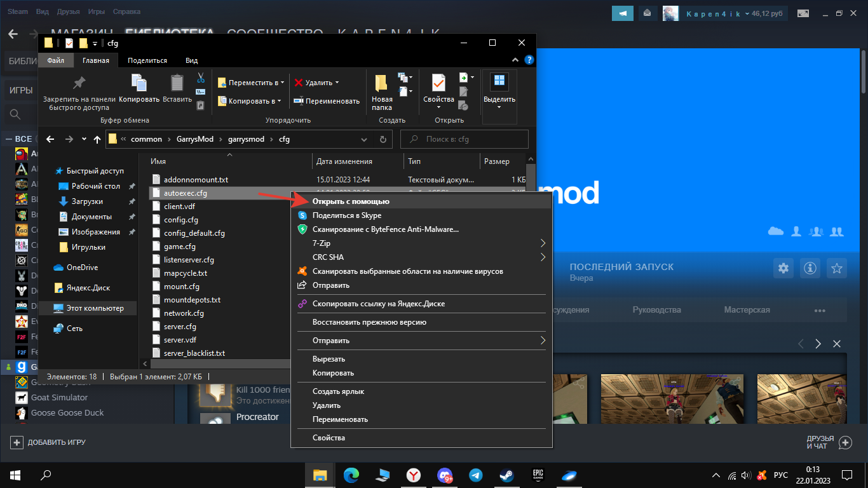The height and width of the screenshot is (488, 868).
Task: Toggle Garry's Mod favorite star in Steam
Action: [x=837, y=268]
